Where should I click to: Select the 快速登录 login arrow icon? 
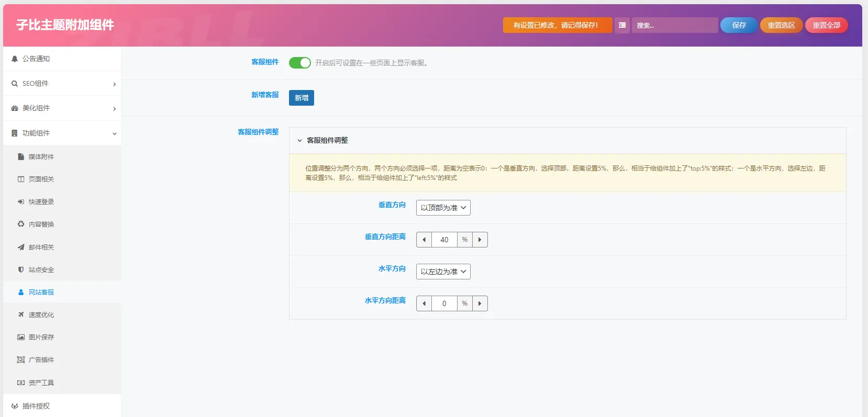21,201
